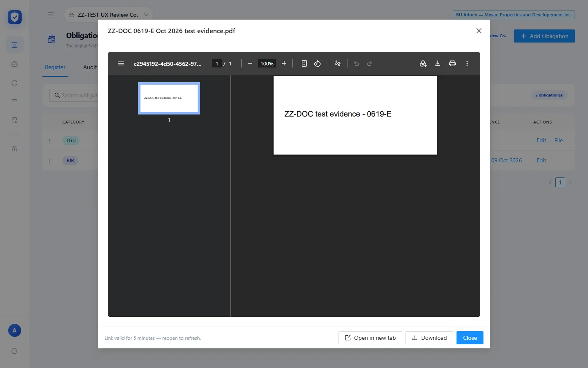Click Edit link in LGU row
The image size is (588, 368).
tap(541, 140)
